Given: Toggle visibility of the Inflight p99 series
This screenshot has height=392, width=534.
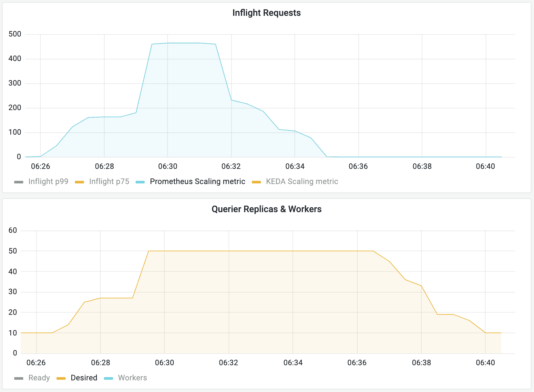Looking at the screenshot, I should (x=48, y=181).
